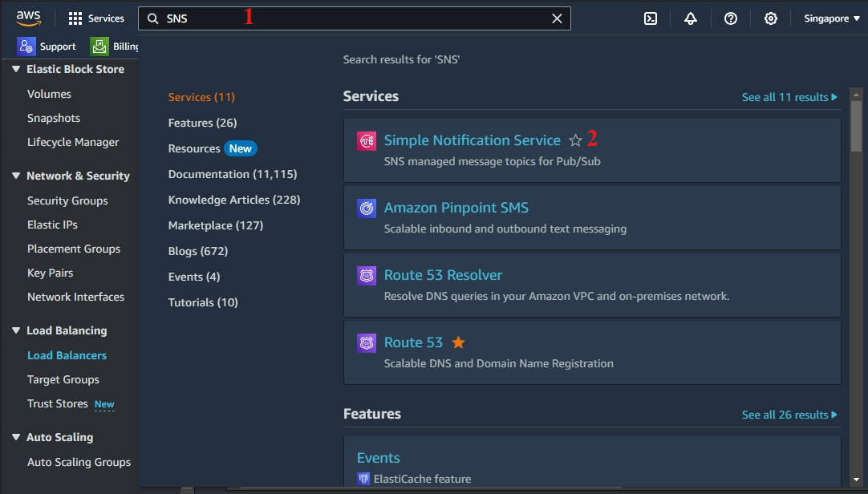The image size is (868, 494).
Task: Select the Marketplace (127) filter
Action: pos(216,225)
